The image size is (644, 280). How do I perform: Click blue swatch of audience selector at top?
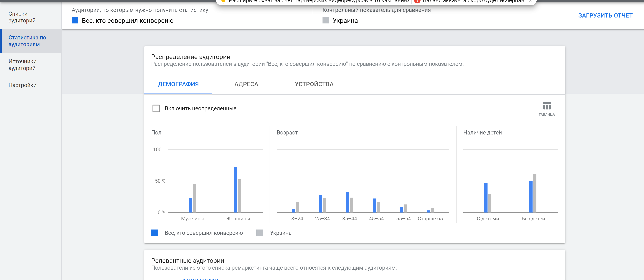(x=75, y=20)
